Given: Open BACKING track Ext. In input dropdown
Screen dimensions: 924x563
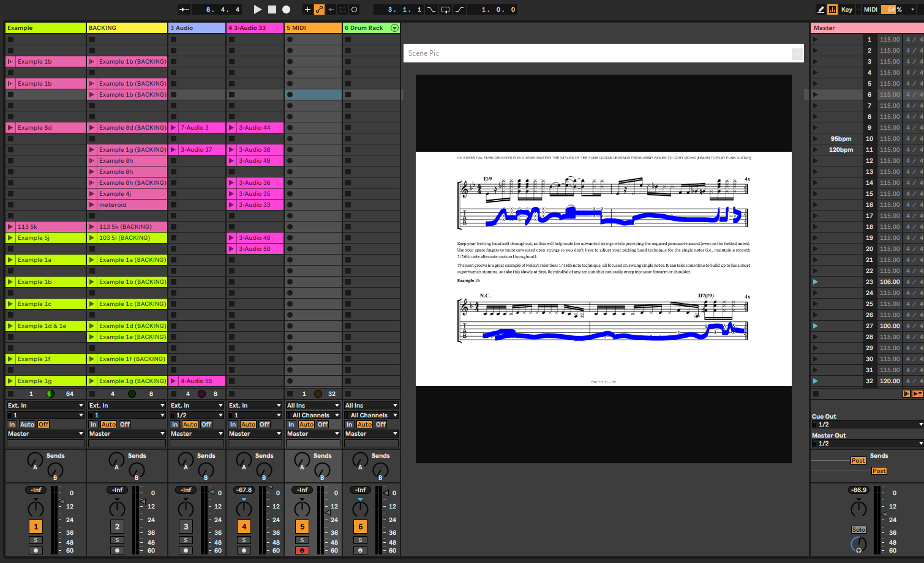Looking at the screenshot, I should click(127, 406).
